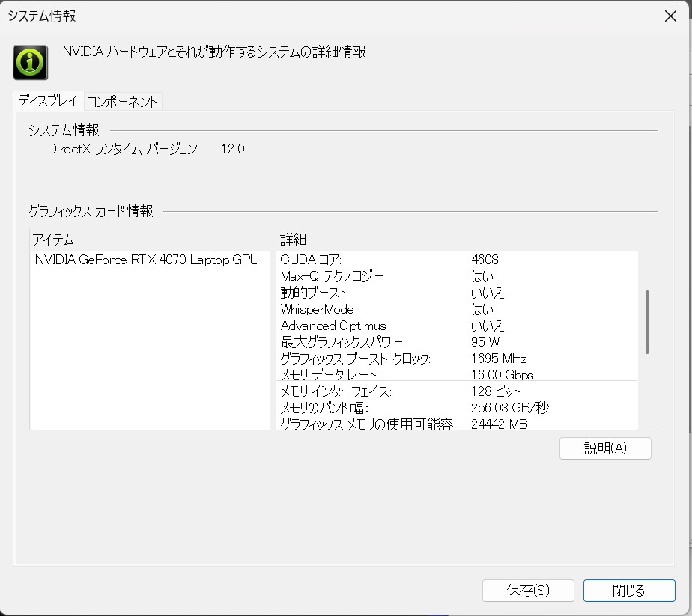Click the 128 ビット value
The image size is (692, 616).
click(496, 391)
